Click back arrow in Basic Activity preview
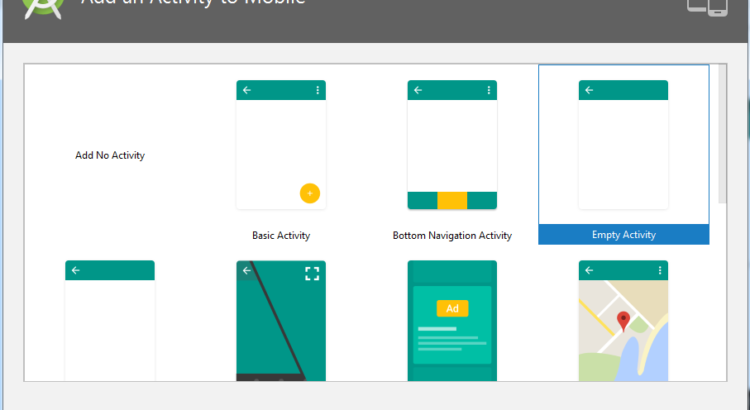The image size is (750, 410). click(x=247, y=90)
